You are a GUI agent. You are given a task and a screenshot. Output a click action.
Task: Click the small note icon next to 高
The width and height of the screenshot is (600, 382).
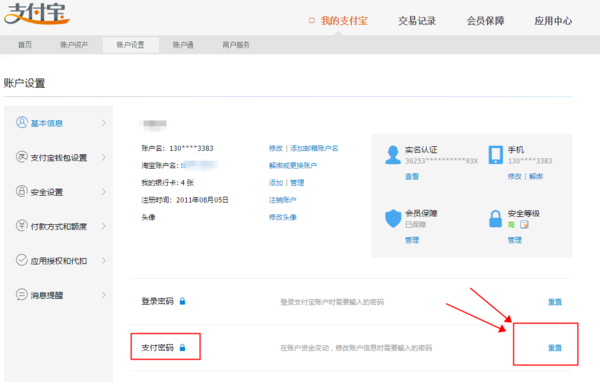coord(524,224)
